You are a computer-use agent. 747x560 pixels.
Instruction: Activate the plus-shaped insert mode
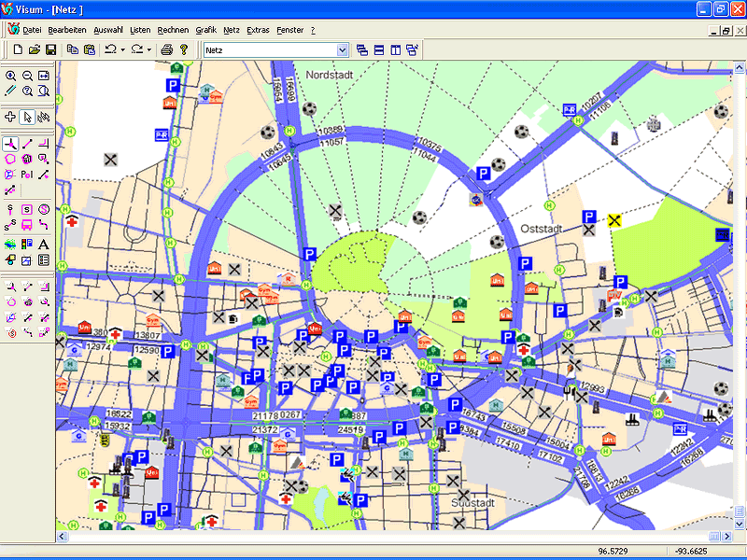[x=10, y=117]
